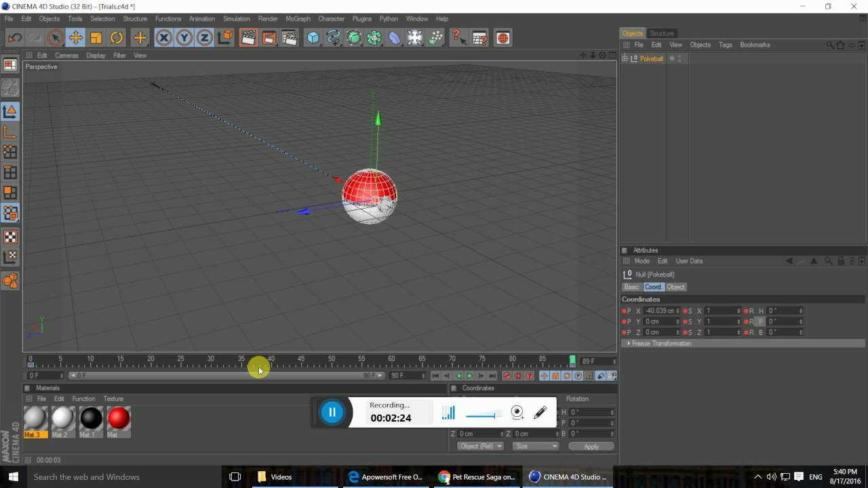Open the globe online icon in toolbar
The width and height of the screenshot is (868, 488).
click(502, 38)
